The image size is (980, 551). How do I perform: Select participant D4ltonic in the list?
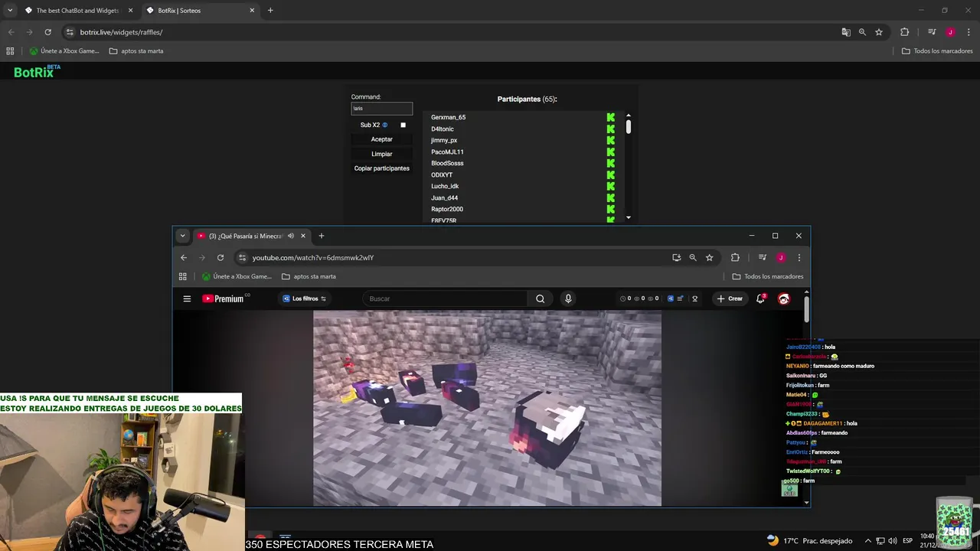pos(442,129)
